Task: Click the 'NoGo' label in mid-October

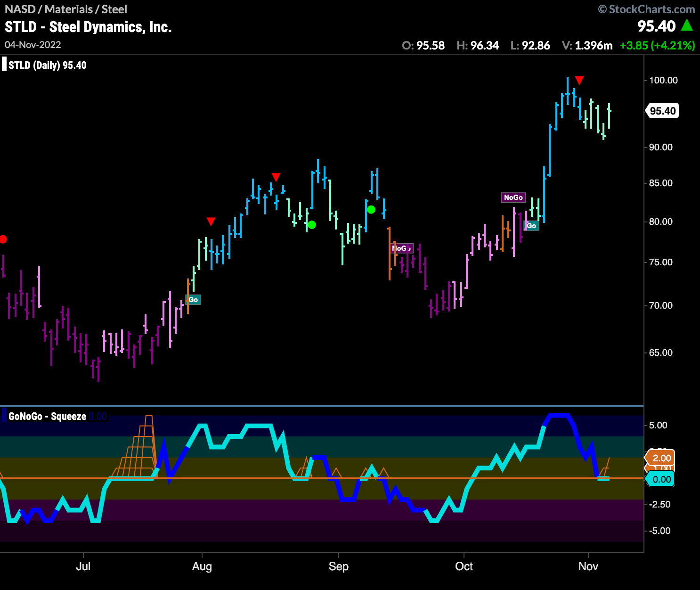Action: pyautogui.click(x=513, y=197)
